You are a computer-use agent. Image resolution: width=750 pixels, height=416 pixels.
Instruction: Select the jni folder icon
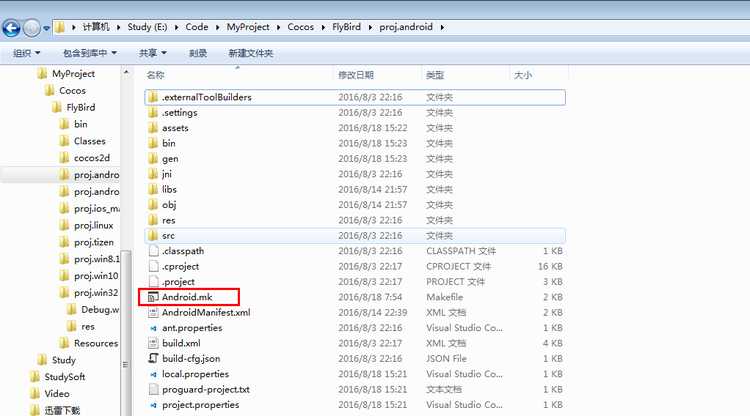tap(153, 174)
